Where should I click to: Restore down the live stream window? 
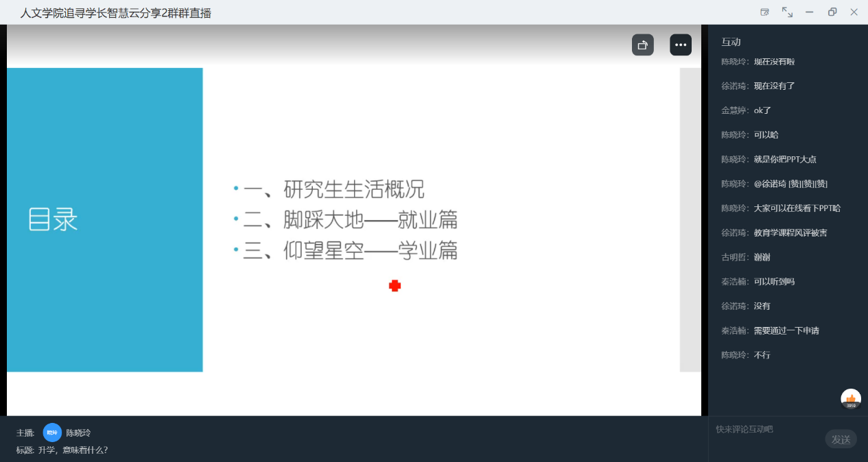click(832, 12)
